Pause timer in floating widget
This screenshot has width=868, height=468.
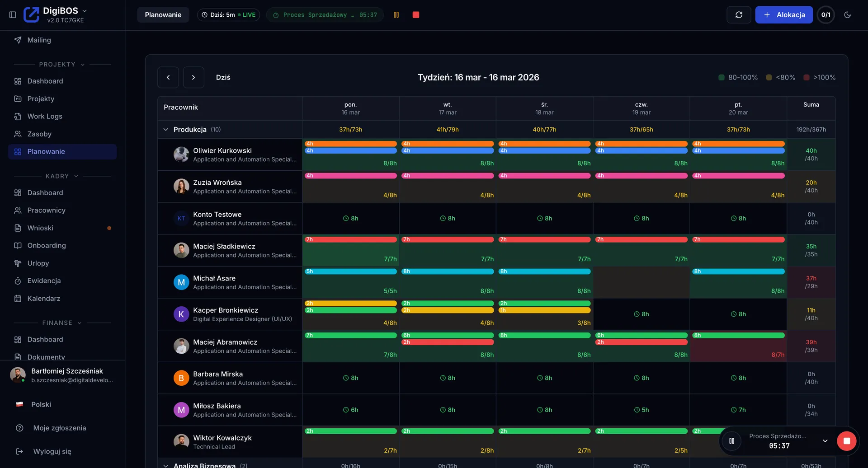(731, 441)
